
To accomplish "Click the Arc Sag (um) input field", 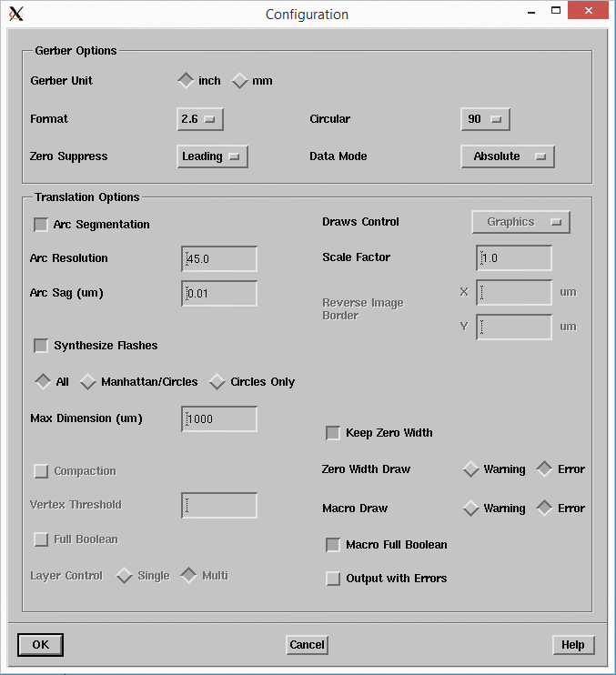I will pyautogui.click(x=219, y=294).
